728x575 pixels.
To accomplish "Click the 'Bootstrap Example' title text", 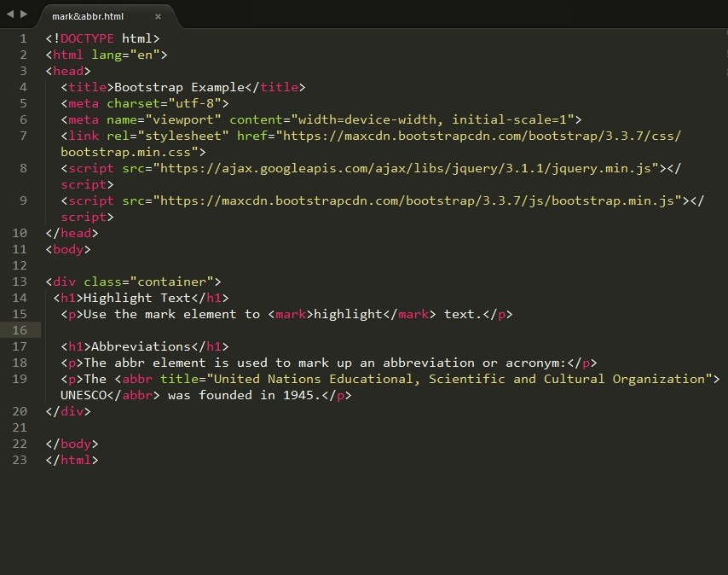I will click(179, 87).
